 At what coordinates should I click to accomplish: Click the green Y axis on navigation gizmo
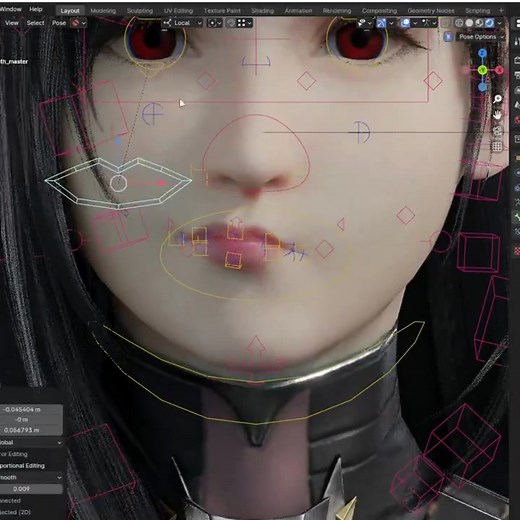pyautogui.click(x=482, y=70)
